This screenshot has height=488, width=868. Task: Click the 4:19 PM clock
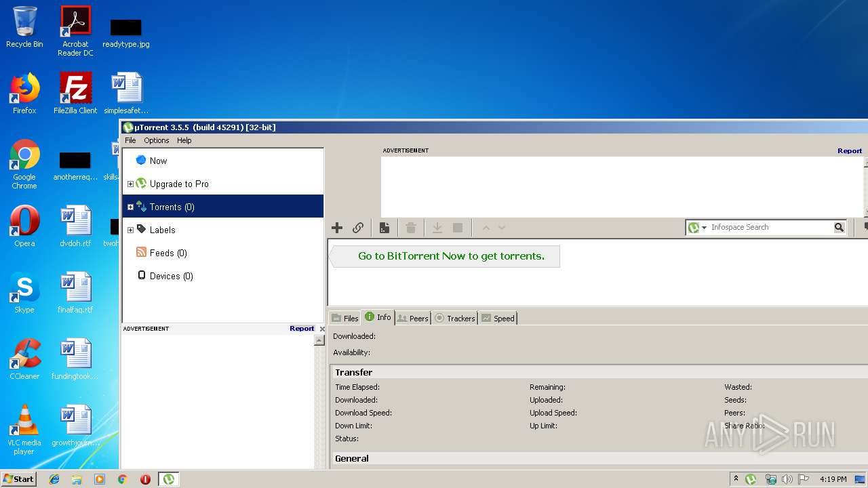[x=833, y=479]
